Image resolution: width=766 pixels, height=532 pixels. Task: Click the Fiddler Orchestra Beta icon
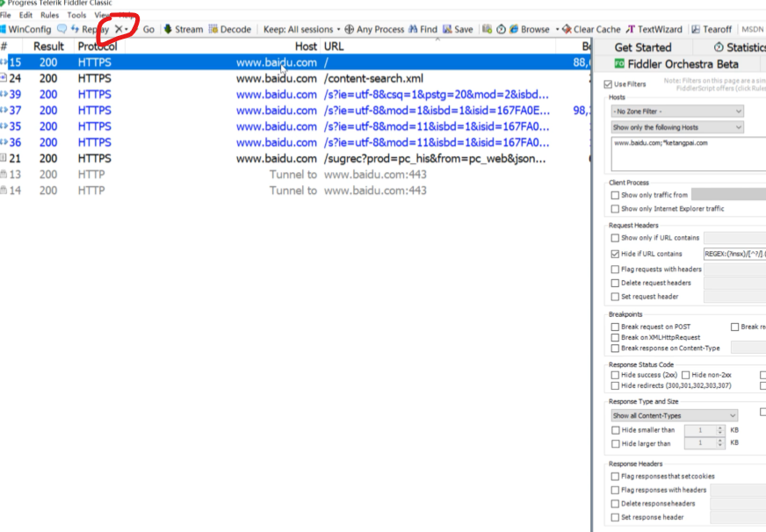[619, 64]
